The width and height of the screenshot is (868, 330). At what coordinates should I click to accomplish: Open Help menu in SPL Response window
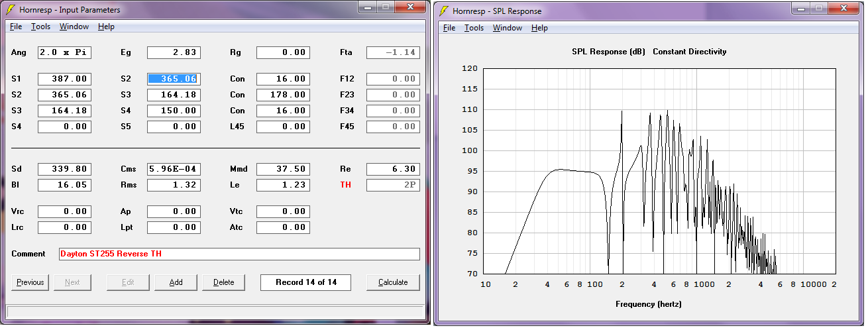click(539, 28)
